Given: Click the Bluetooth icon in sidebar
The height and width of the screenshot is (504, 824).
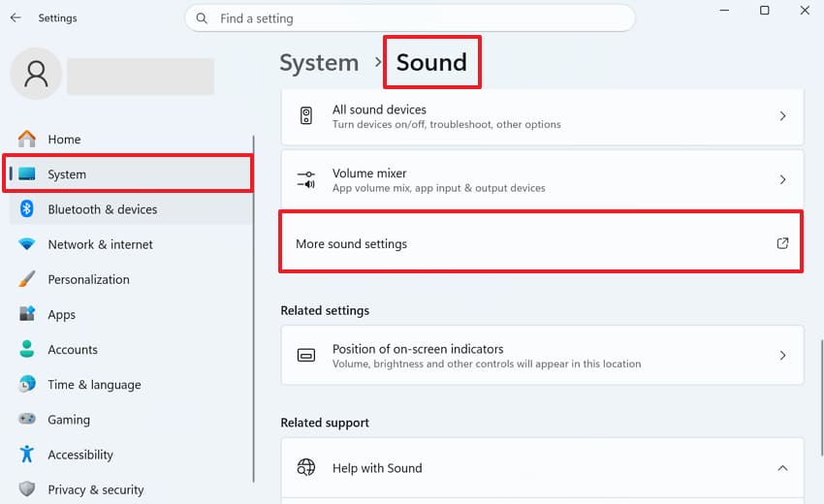Looking at the screenshot, I should tap(27, 208).
